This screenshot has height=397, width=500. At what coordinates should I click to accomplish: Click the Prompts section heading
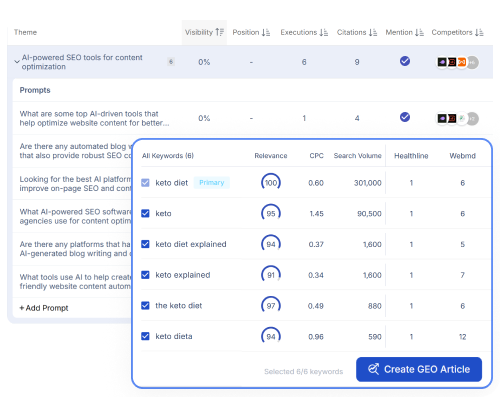(35, 90)
